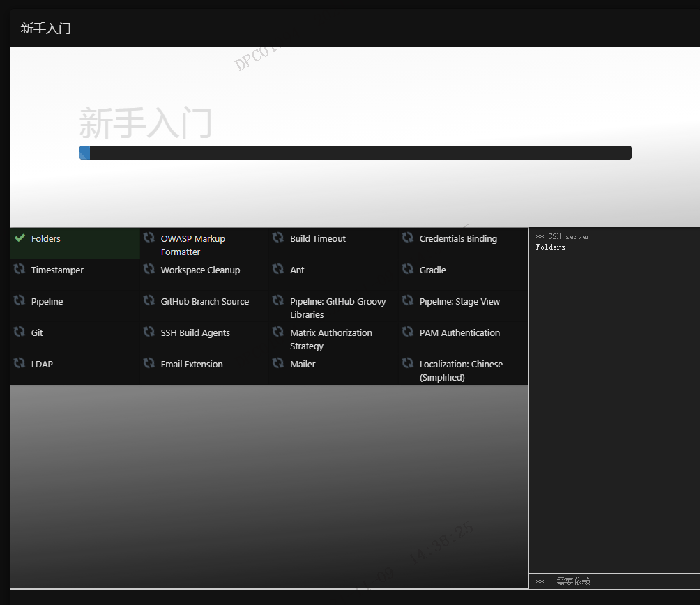The width and height of the screenshot is (700, 605).
Task: Select the Credentials Binding label
Action: click(x=458, y=238)
